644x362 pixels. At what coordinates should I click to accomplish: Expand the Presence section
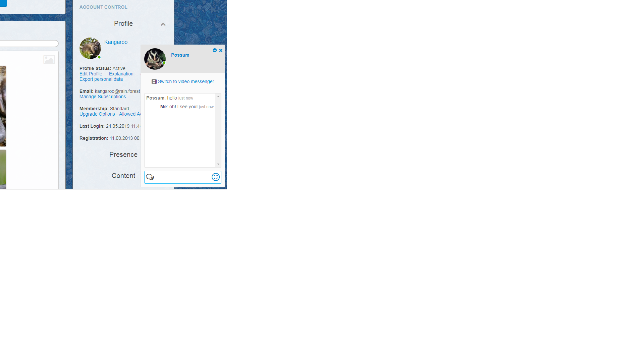(123, 155)
